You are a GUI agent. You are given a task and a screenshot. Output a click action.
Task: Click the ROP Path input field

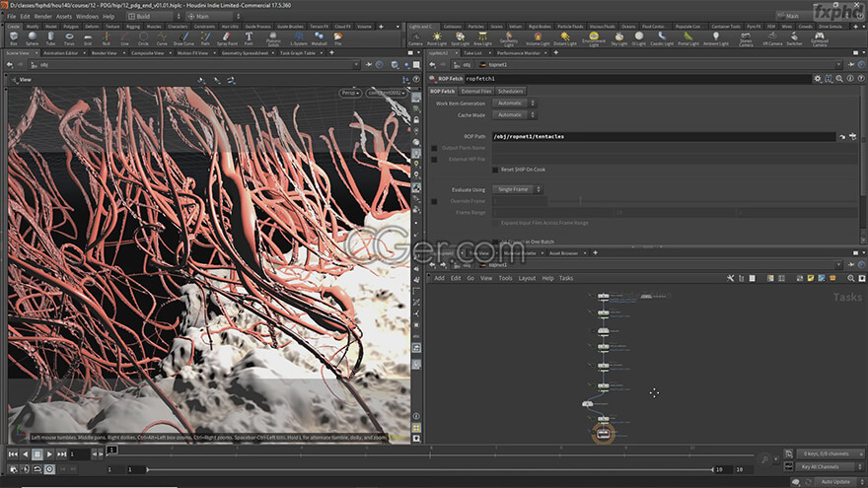pos(664,136)
